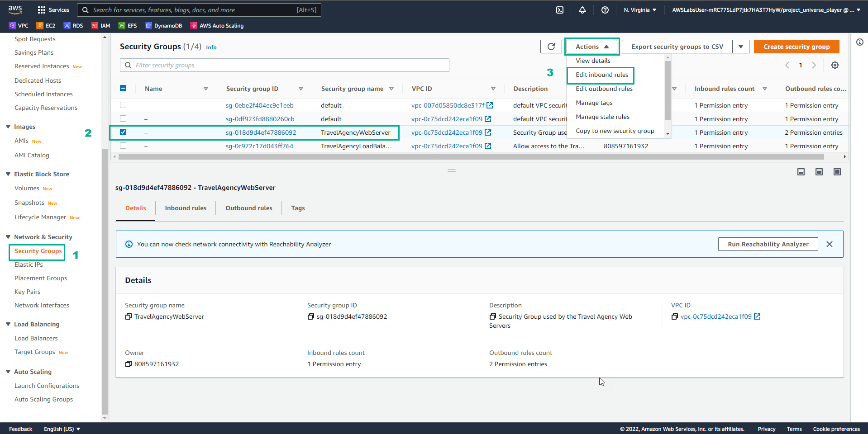Open the Info link beside Security Groups
Viewport: 868px width, 434px height.
coord(211,47)
